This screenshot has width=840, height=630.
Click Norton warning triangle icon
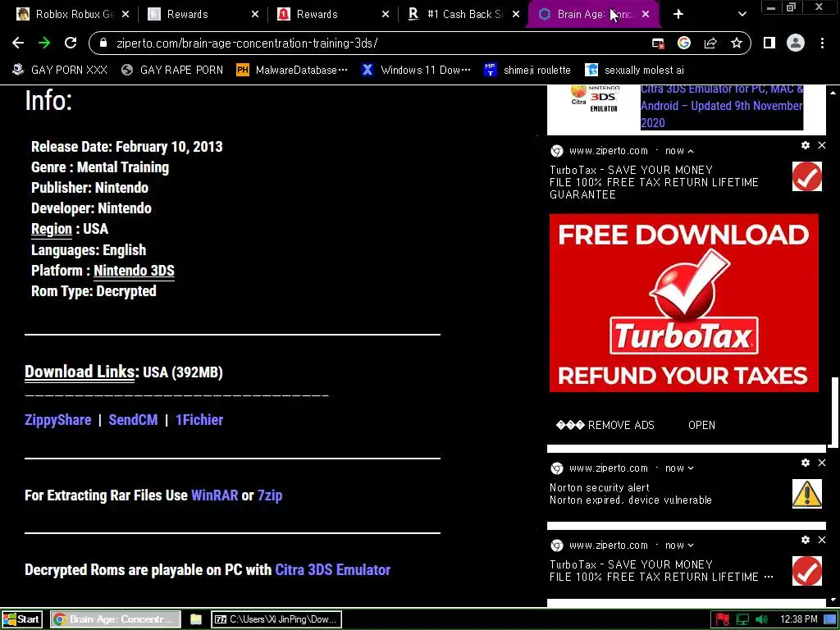click(807, 493)
